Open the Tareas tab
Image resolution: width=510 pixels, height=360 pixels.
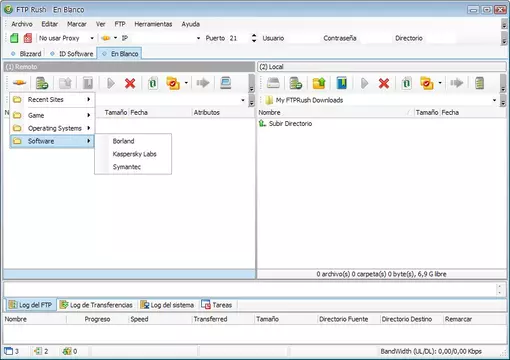(x=217, y=305)
